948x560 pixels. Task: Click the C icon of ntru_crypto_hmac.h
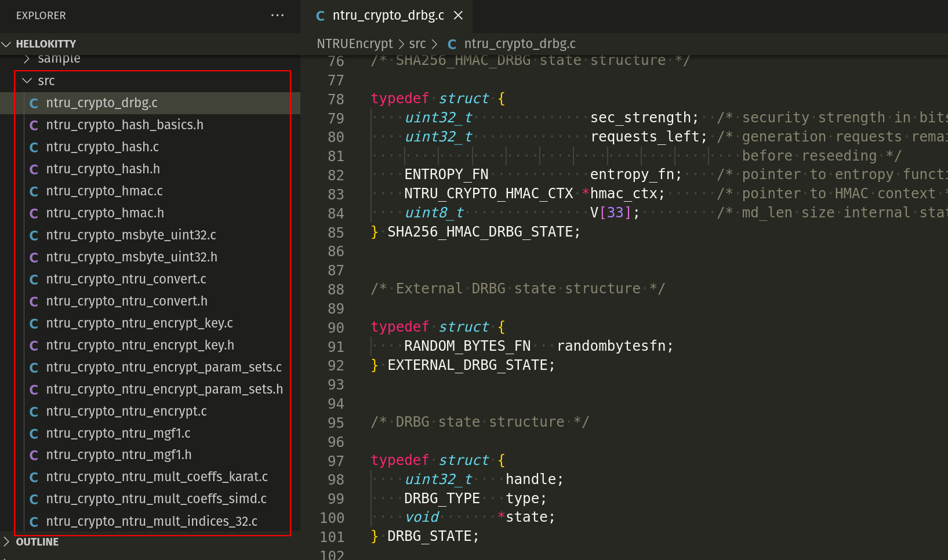34,213
